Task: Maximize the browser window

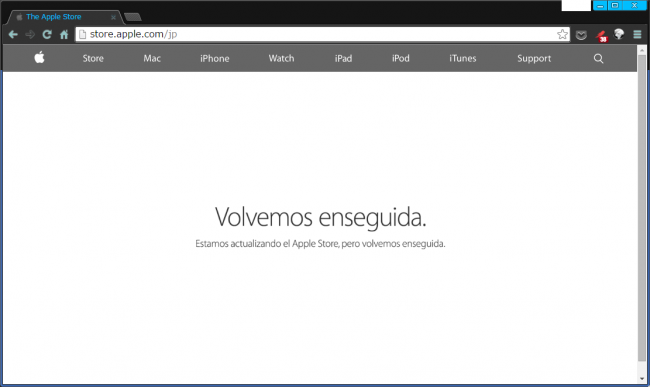Action: [615, 5]
